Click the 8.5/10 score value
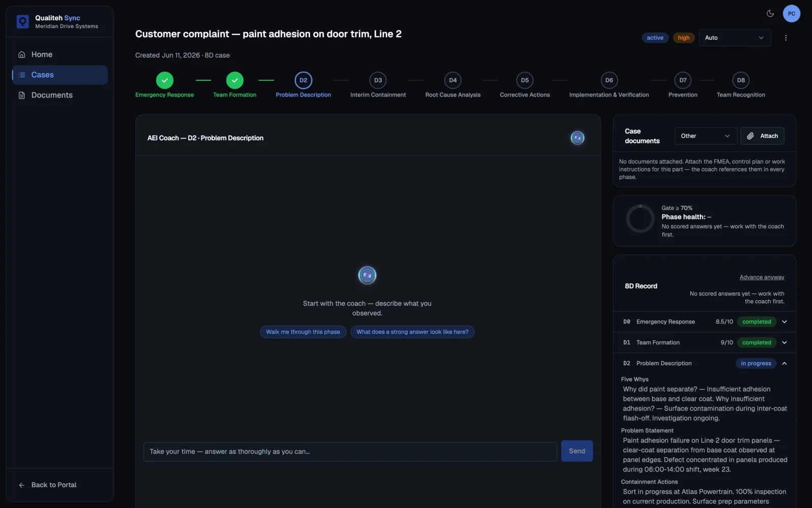The image size is (812, 508). click(x=724, y=322)
